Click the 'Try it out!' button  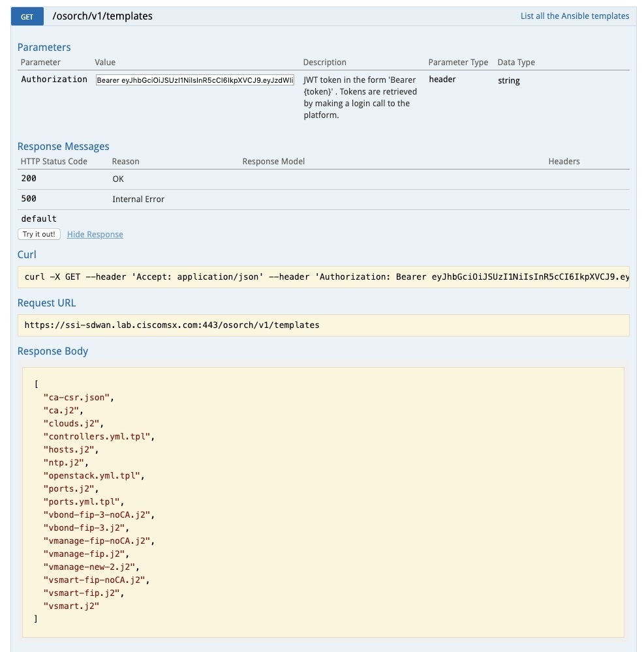point(39,234)
